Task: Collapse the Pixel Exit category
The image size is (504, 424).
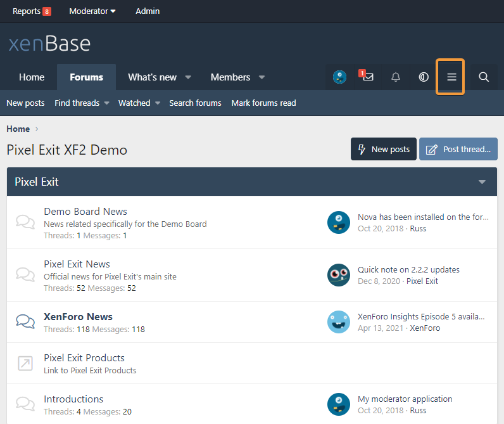Action: (x=482, y=182)
